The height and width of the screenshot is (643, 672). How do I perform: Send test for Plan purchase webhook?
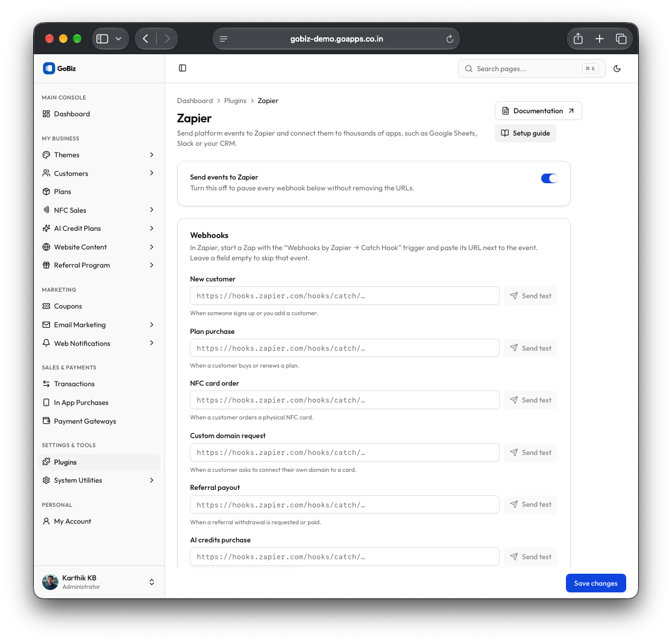point(530,348)
